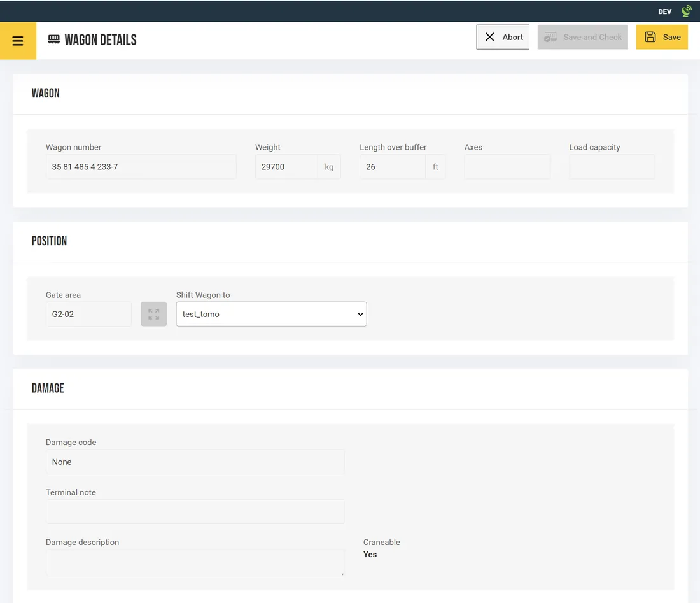Click the X icon inside Abort button

pyautogui.click(x=490, y=37)
